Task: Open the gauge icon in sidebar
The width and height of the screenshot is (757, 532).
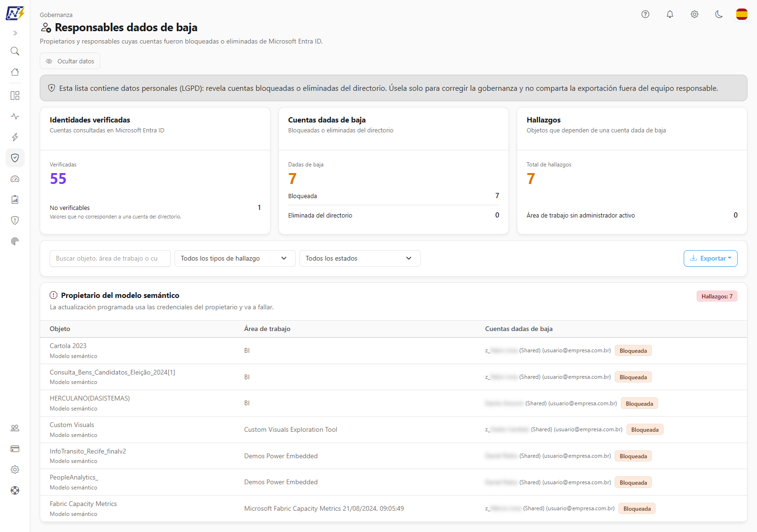Action: pyautogui.click(x=15, y=179)
